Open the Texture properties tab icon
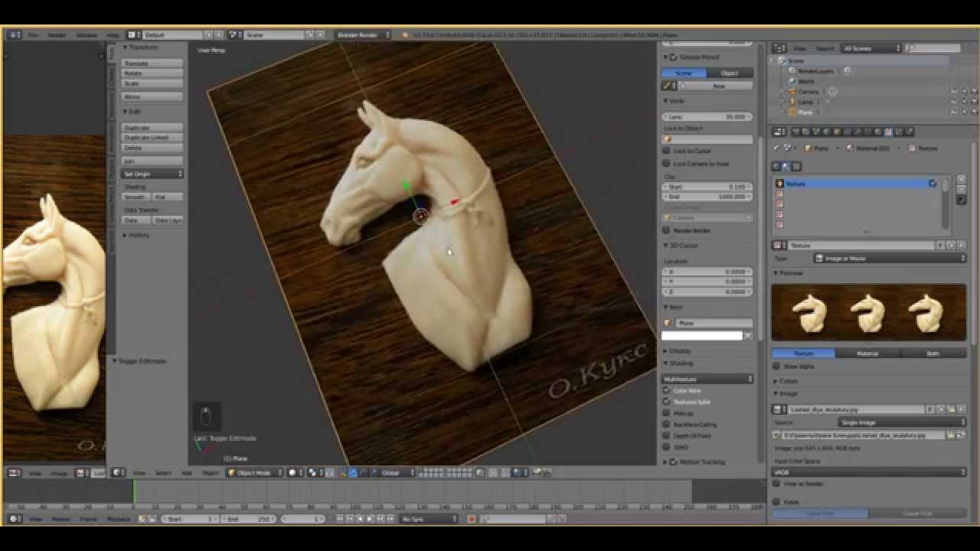Screen dimensions: 980x551 pyautogui.click(x=888, y=132)
